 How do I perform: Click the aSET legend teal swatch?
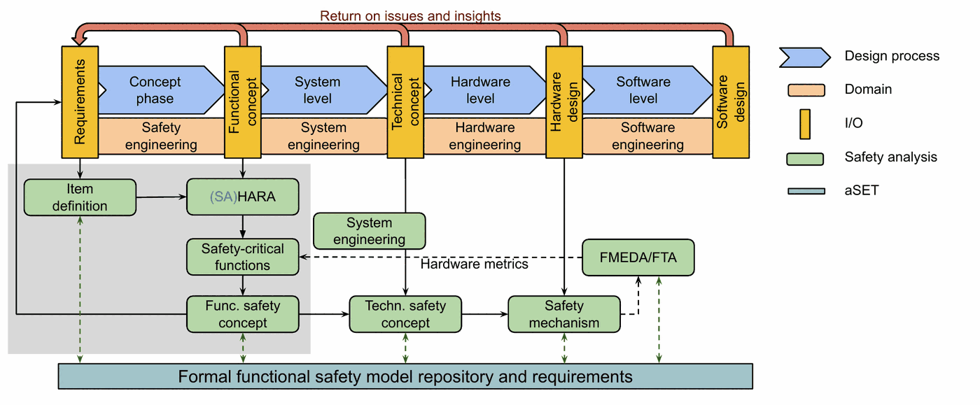(806, 191)
